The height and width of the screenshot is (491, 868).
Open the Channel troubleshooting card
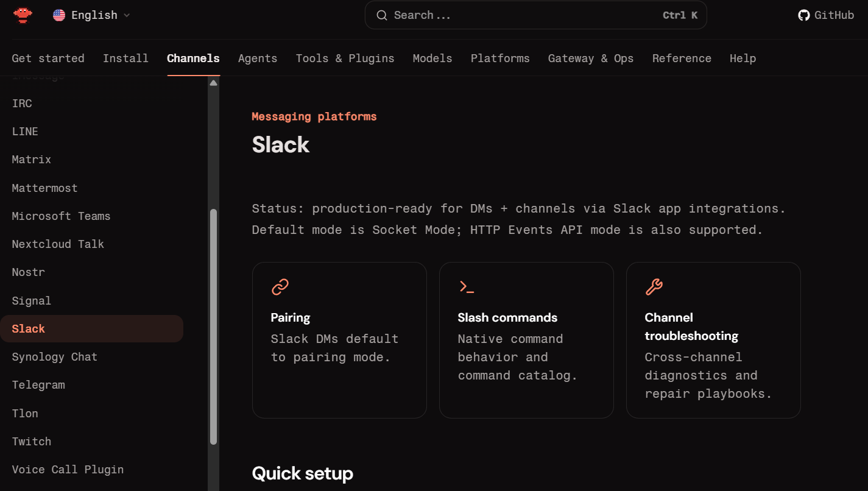[x=713, y=340]
